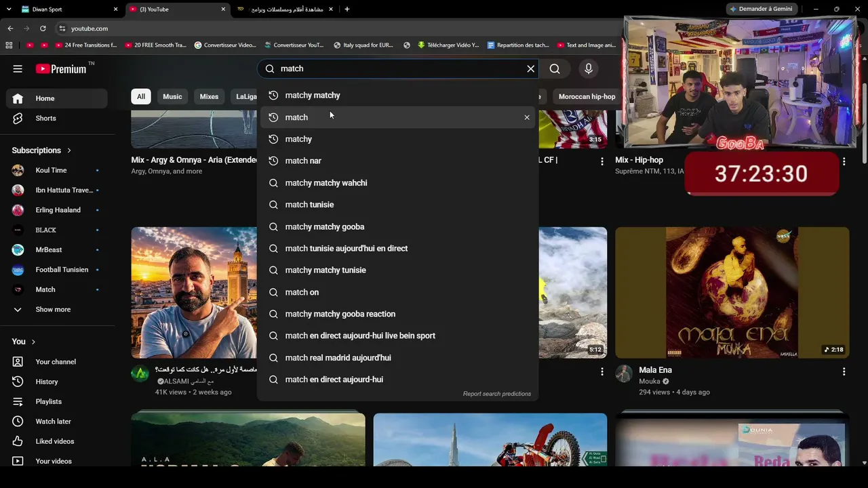Open Your channel in the sidebar
868x488 pixels.
pos(57,362)
